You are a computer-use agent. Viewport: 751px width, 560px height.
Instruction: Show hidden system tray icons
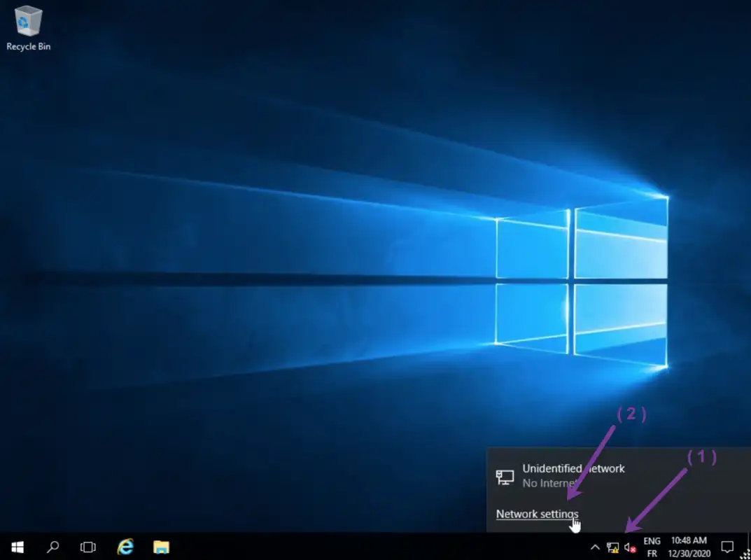pyautogui.click(x=595, y=547)
